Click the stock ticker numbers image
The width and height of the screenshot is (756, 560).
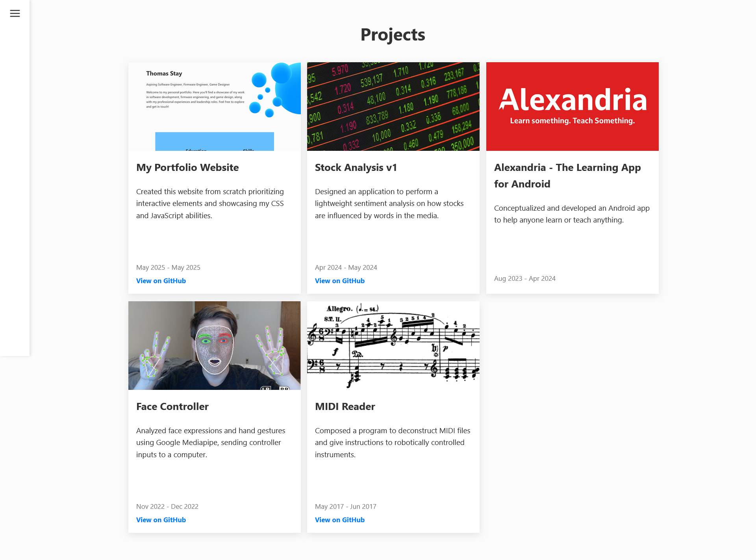(x=393, y=106)
